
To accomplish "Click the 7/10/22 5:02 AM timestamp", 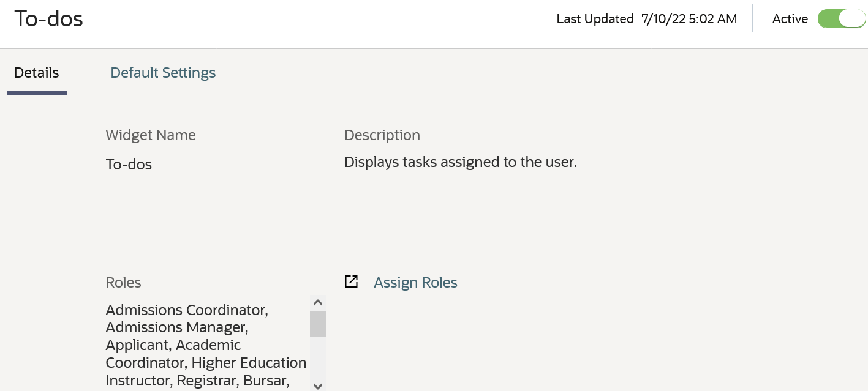I will coord(689,19).
